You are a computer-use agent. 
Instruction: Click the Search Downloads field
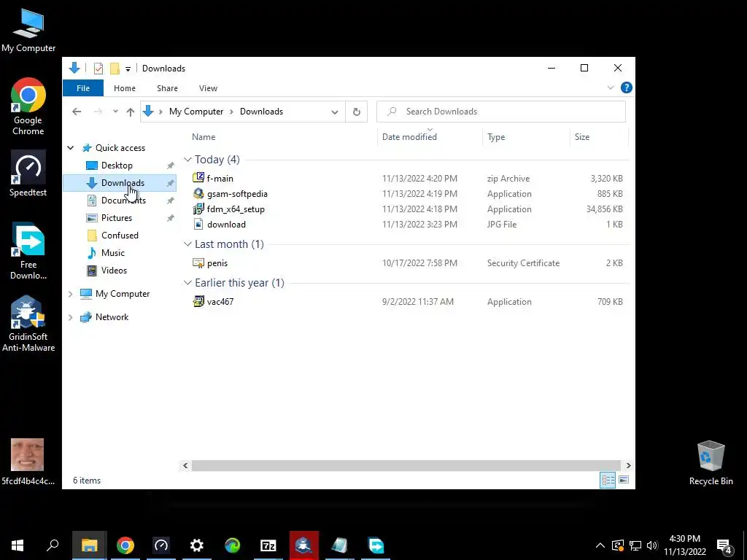500,112
